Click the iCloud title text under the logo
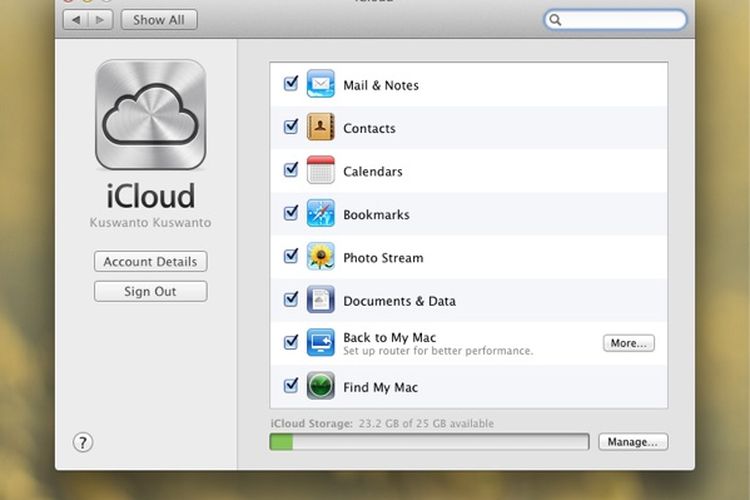Screen dimensions: 750x500 151,196
